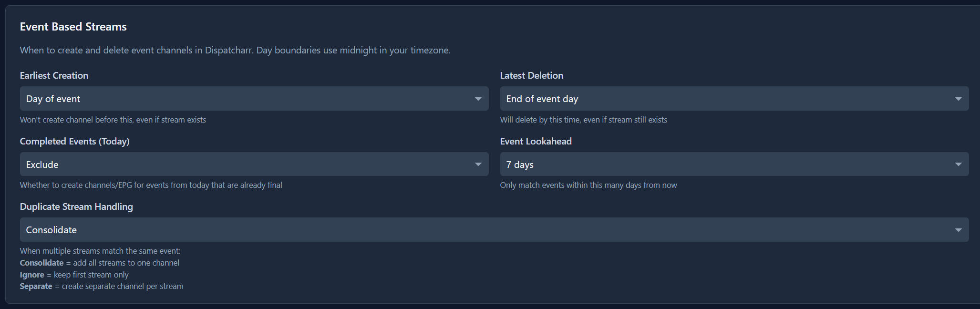The image size is (980, 309).
Task: Click the Completed Events dropdown caret arrow
Action: [478, 165]
